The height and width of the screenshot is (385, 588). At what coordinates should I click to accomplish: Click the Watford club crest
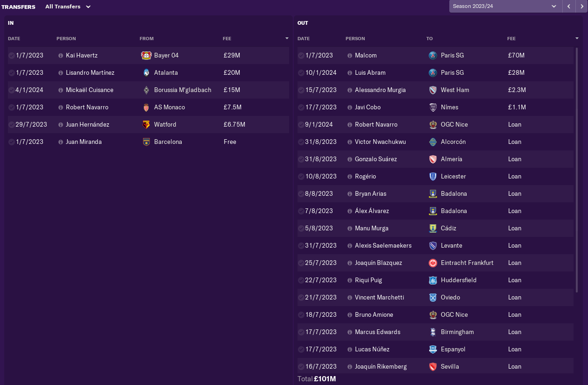click(146, 125)
